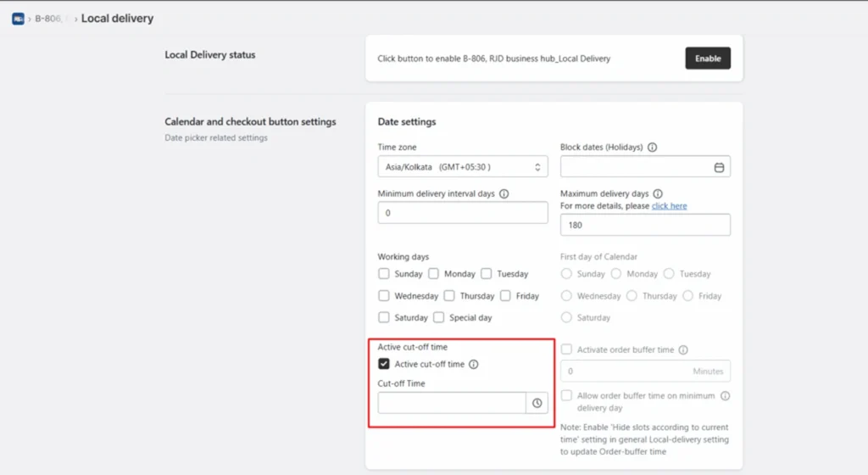
Task: Focus the Cut-off Time input field
Action: point(451,403)
